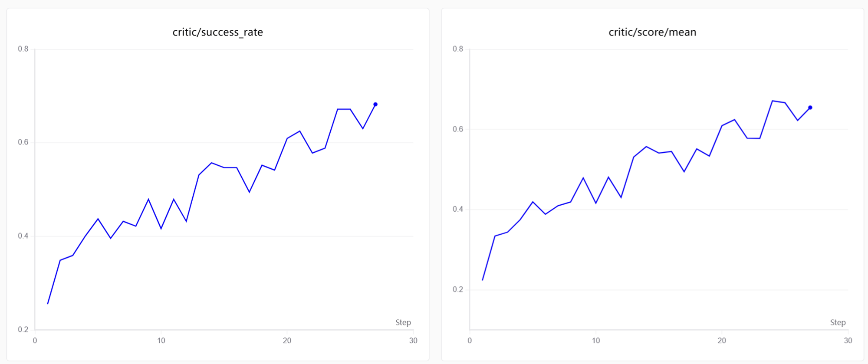Click the Step axis label in score/mean chart

coord(838,322)
